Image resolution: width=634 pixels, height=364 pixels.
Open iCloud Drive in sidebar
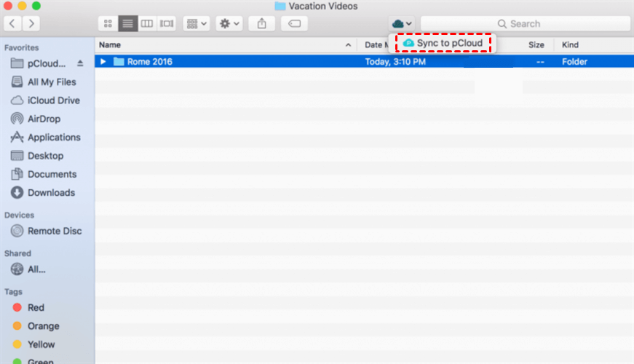tap(45, 100)
